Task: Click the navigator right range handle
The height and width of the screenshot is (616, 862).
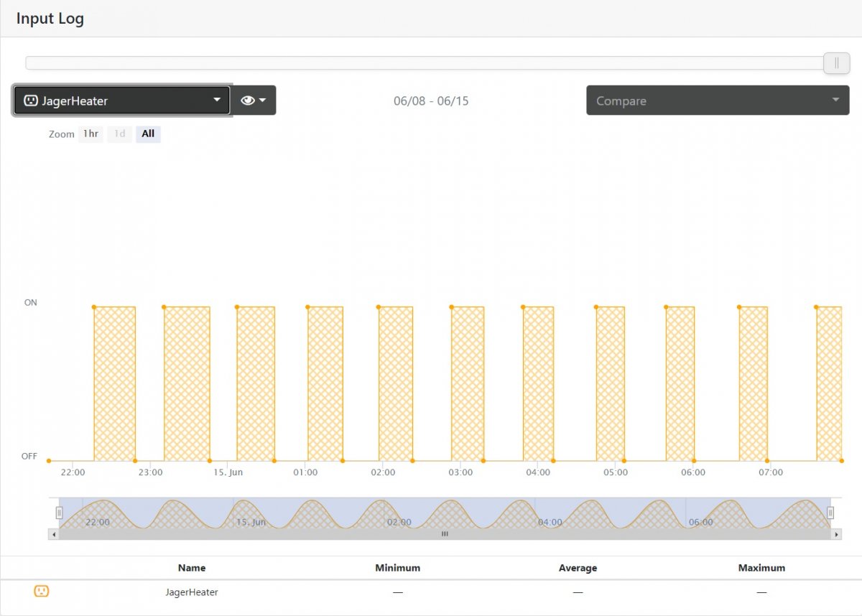Action: 830,513
